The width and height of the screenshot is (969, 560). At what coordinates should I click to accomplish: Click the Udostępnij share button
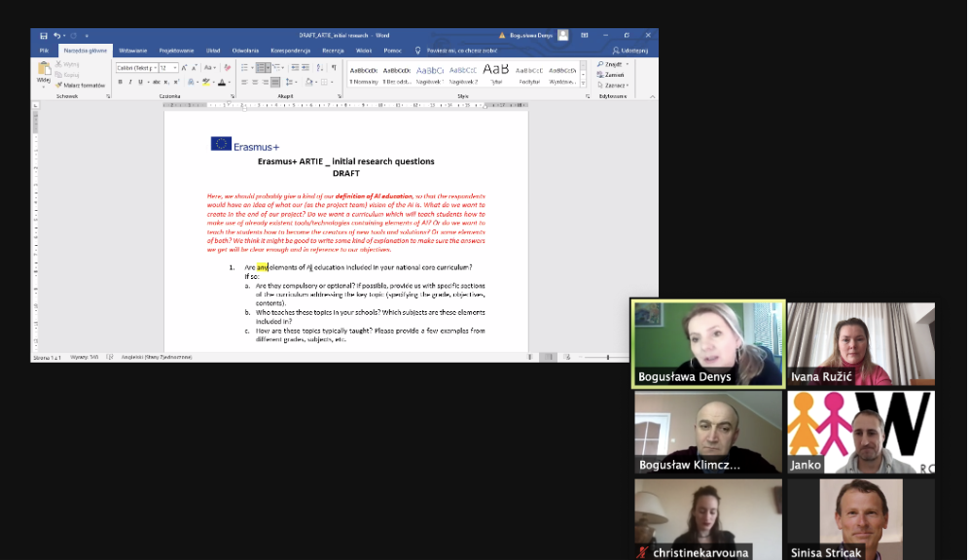coord(632,50)
